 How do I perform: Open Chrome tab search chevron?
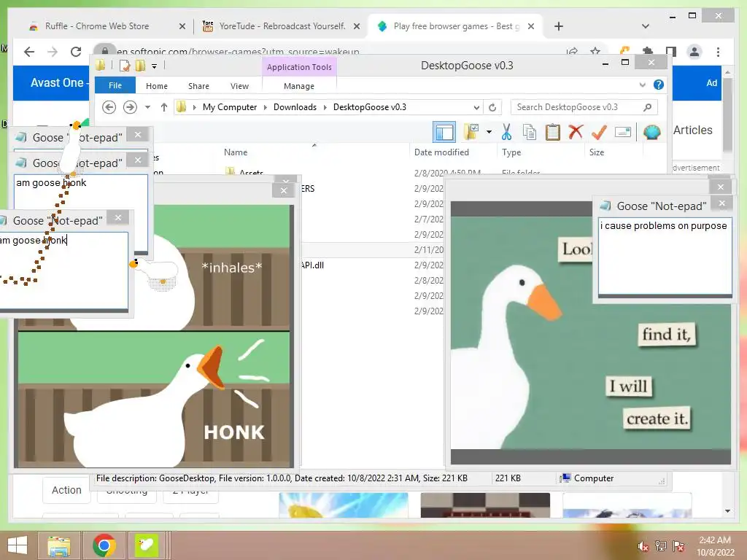646,26
